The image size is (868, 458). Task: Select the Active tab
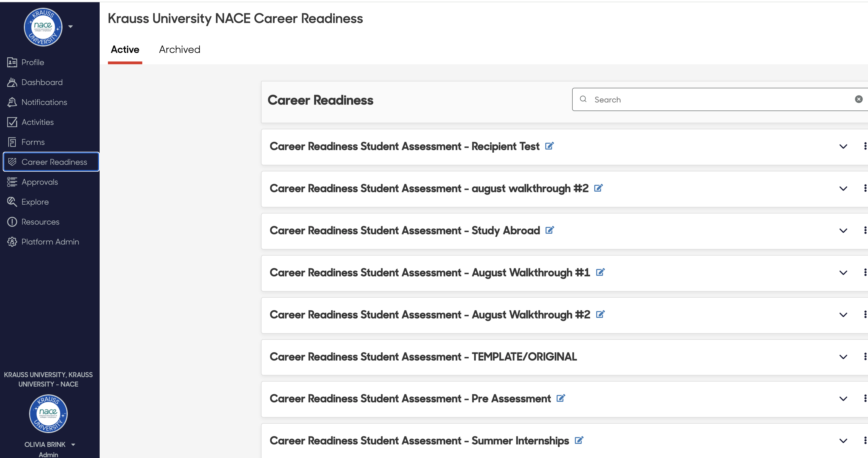click(125, 50)
